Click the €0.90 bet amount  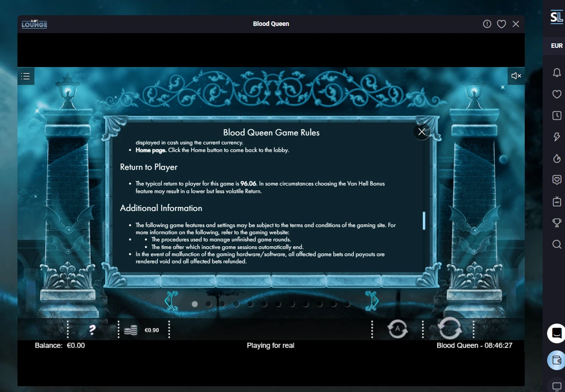click(152, 330)
